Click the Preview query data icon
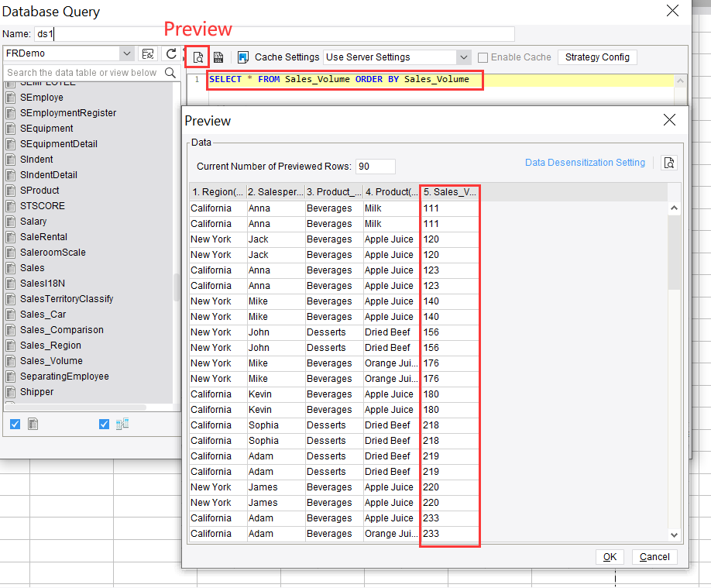 [197, 57]
